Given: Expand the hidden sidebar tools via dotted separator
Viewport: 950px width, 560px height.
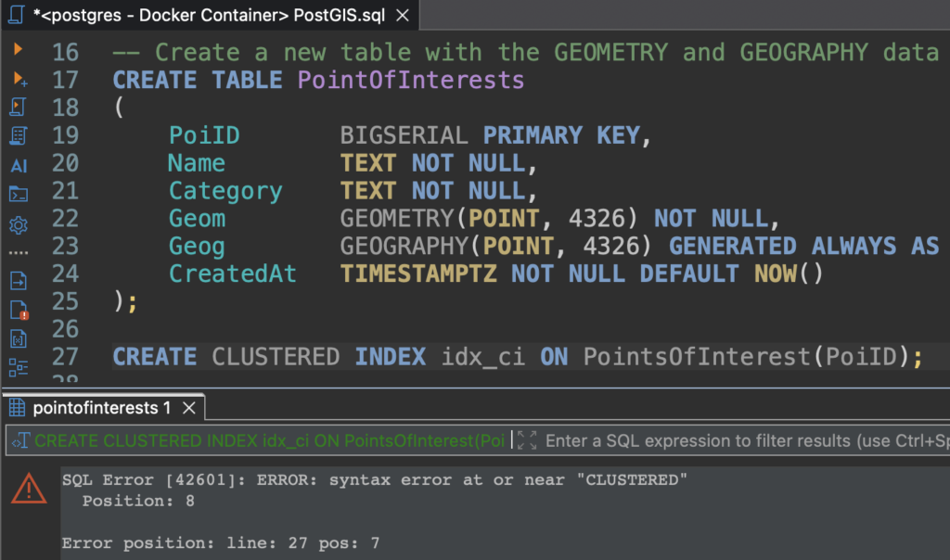Looking at the screenshot, I should tap(19, 252).
